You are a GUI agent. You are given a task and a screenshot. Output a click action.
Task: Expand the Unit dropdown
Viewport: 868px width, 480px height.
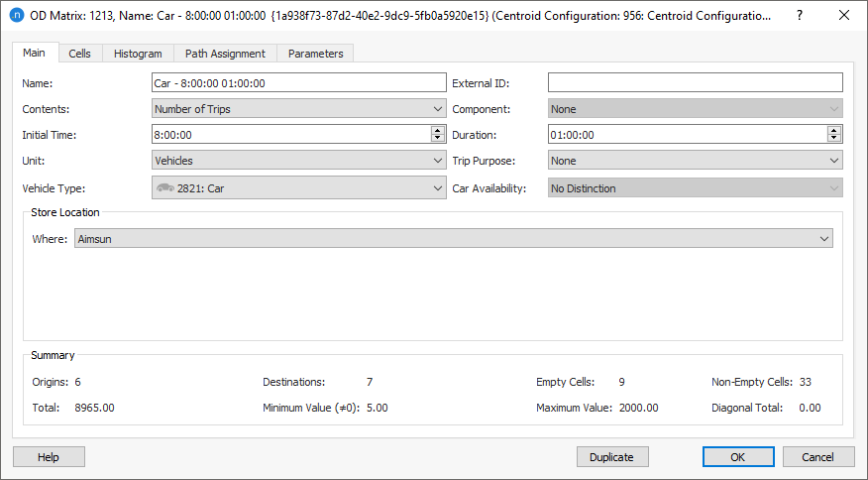(x=298, y=161)
